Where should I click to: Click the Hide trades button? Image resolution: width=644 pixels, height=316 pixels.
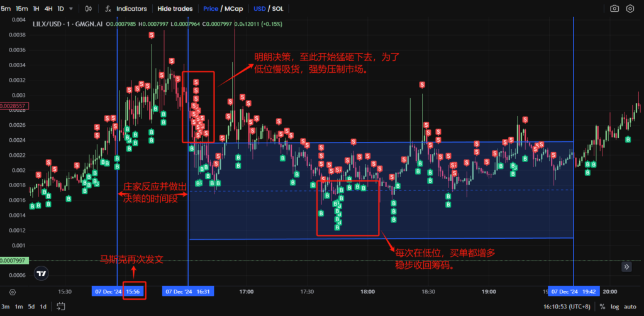(176, 9)
